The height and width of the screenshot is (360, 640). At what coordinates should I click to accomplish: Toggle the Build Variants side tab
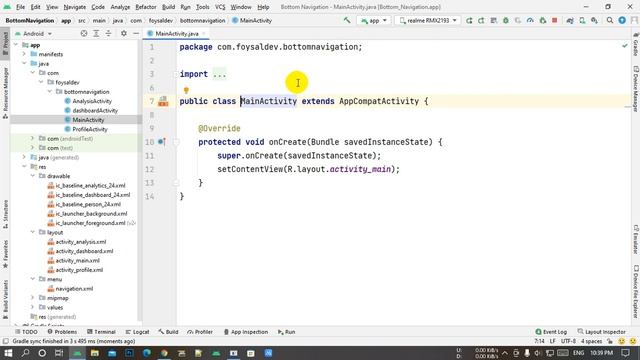click(5, 299)
